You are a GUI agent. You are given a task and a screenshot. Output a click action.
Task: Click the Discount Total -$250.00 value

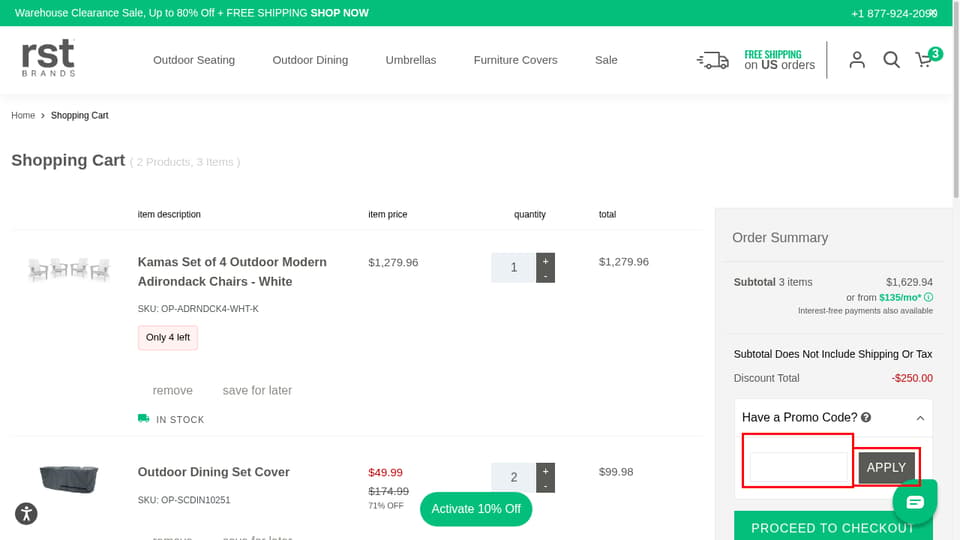coord(912,378)
